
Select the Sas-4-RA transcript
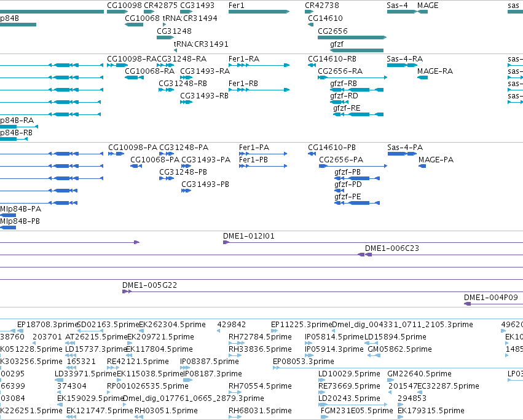(402, 65)
